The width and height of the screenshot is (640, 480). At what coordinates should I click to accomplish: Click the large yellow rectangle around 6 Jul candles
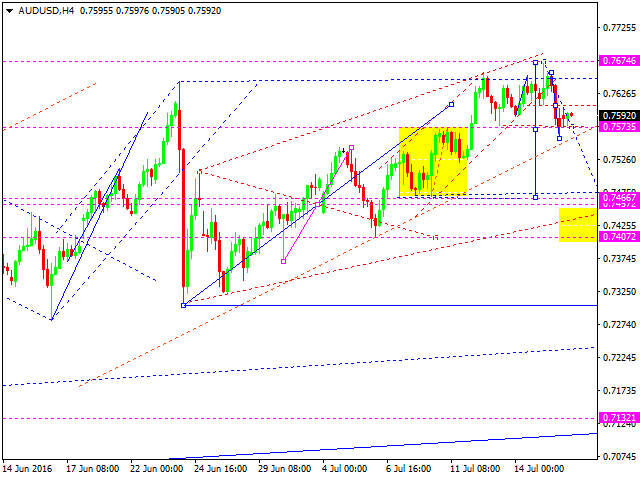coord(433,162)
